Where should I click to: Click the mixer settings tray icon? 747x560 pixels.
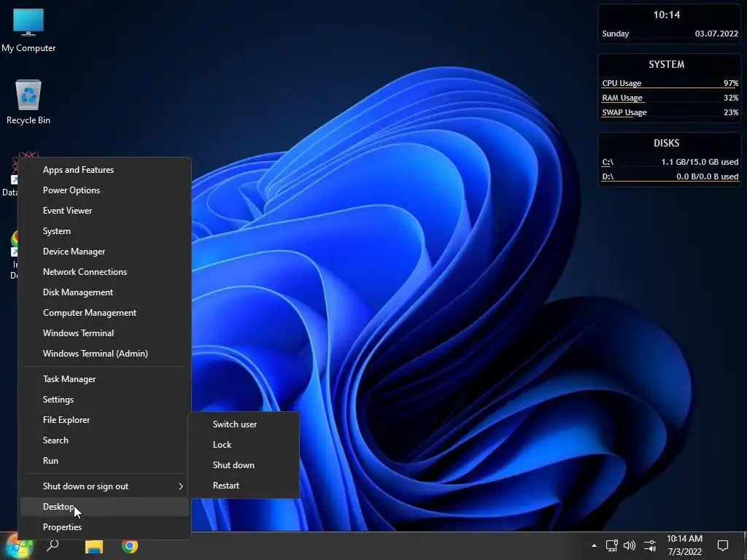(650, 545)
